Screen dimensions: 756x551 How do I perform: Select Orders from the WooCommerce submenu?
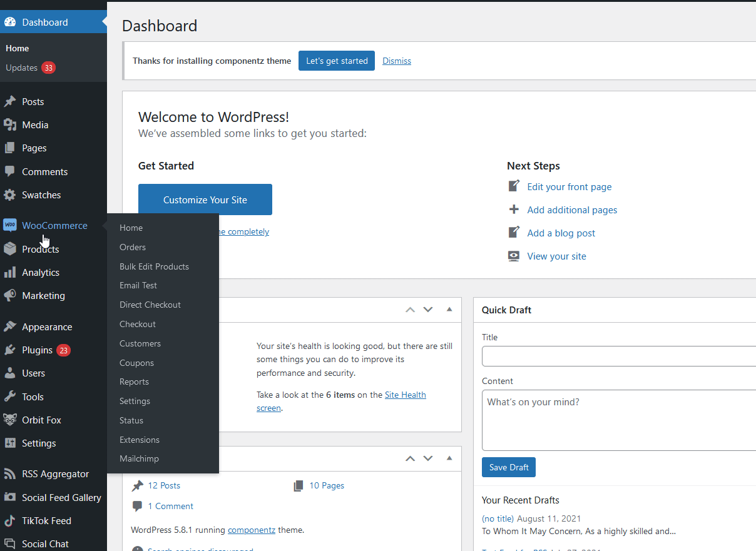tap(133, 247)
